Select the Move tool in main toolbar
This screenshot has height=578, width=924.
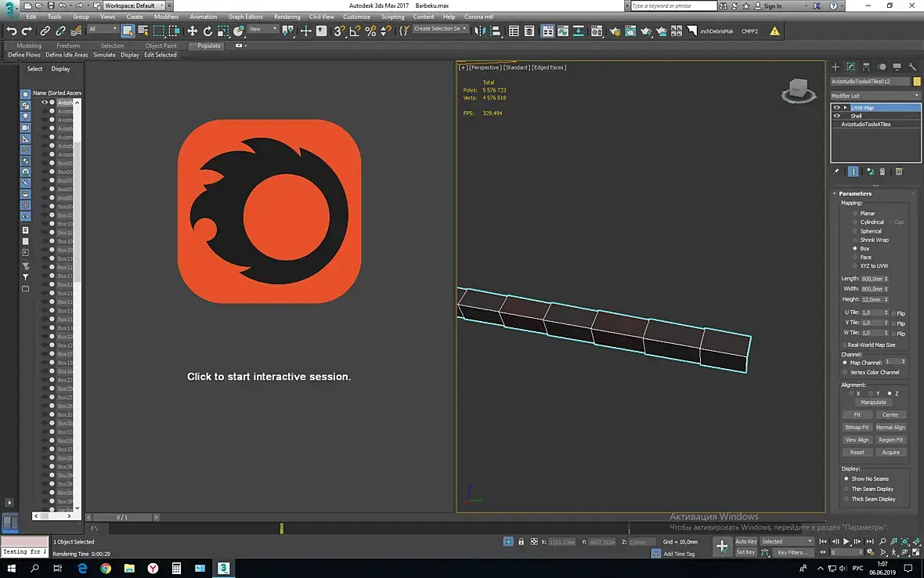[192, 31]
